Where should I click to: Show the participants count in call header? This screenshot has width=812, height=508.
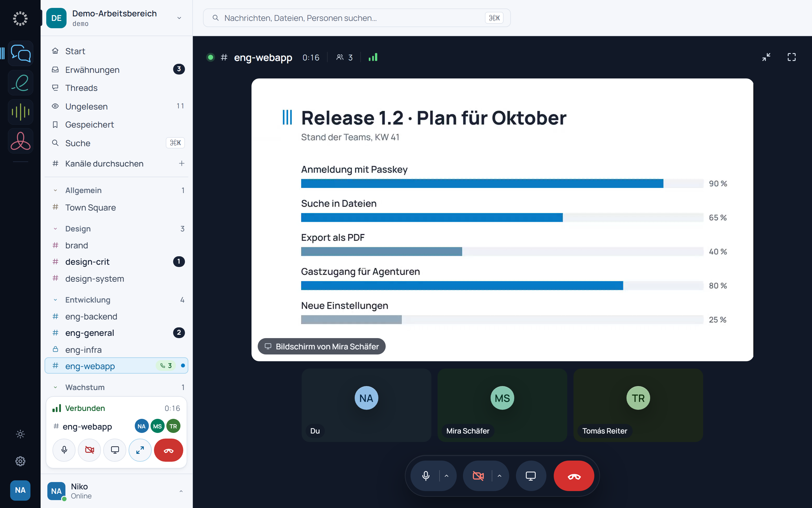point(344,58)
